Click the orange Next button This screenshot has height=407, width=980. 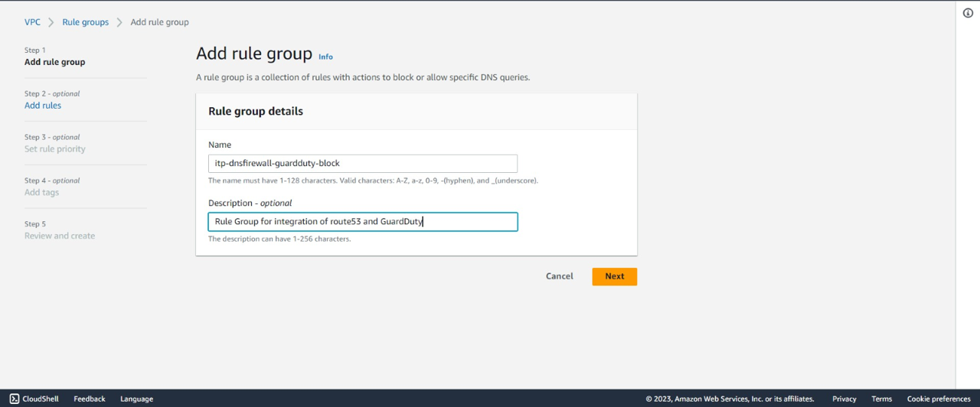pos(614,276)
